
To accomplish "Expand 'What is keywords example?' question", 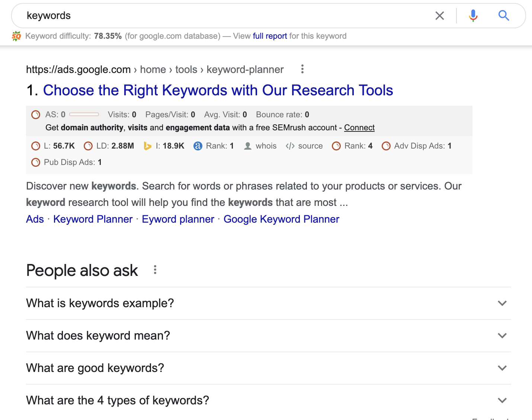I will pyautogui.click(x=269, y=303).
